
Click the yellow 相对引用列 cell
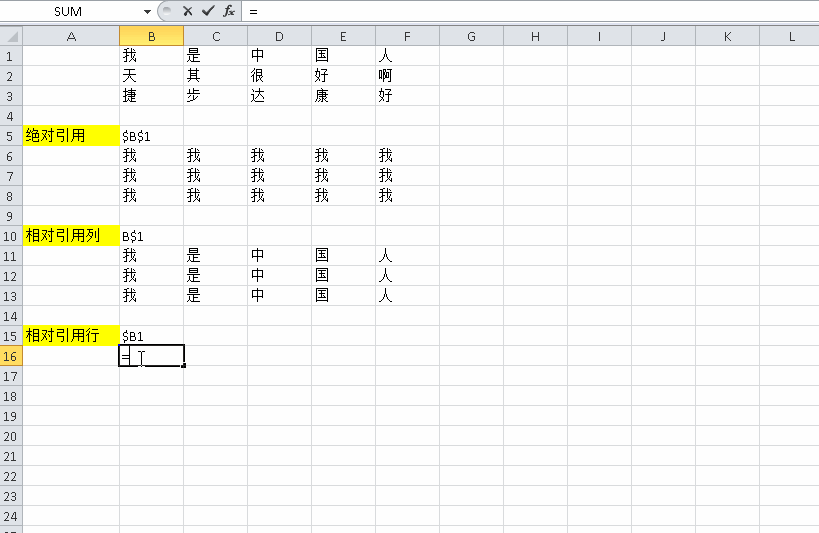tap(70, 236)
